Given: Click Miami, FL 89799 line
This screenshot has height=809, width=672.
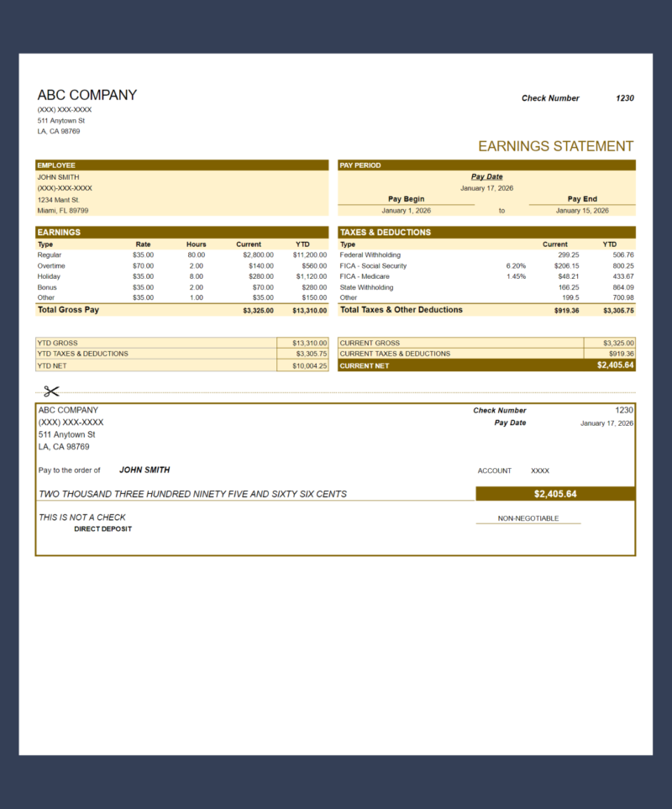Looking at the screenshot, I should click(x=62, y=211).
